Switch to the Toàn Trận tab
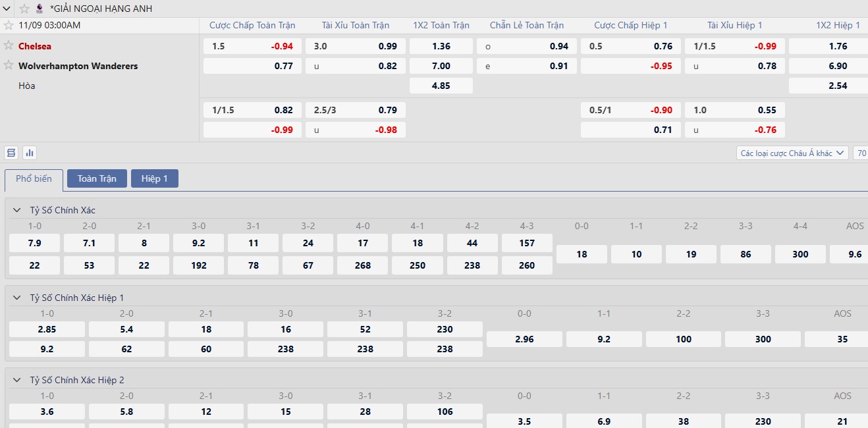 pyautogui.click(x=97, y=178)
